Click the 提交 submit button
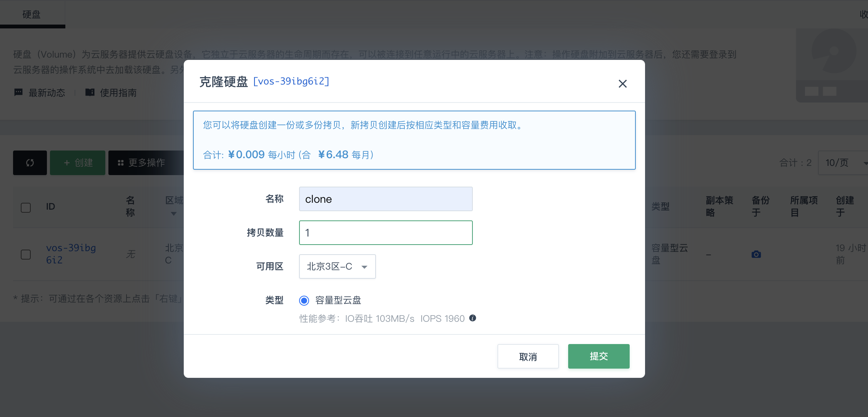The height and width of the screenshot is (417, 868). coord(599,356)
